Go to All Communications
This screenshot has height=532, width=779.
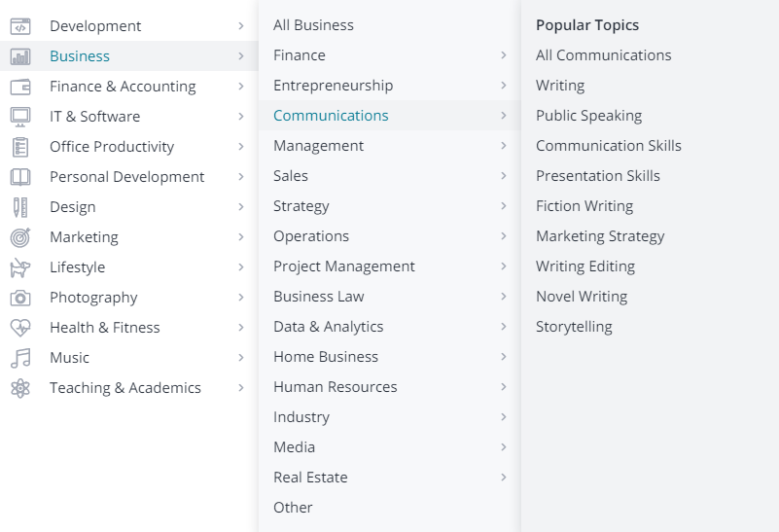(603, 55)
